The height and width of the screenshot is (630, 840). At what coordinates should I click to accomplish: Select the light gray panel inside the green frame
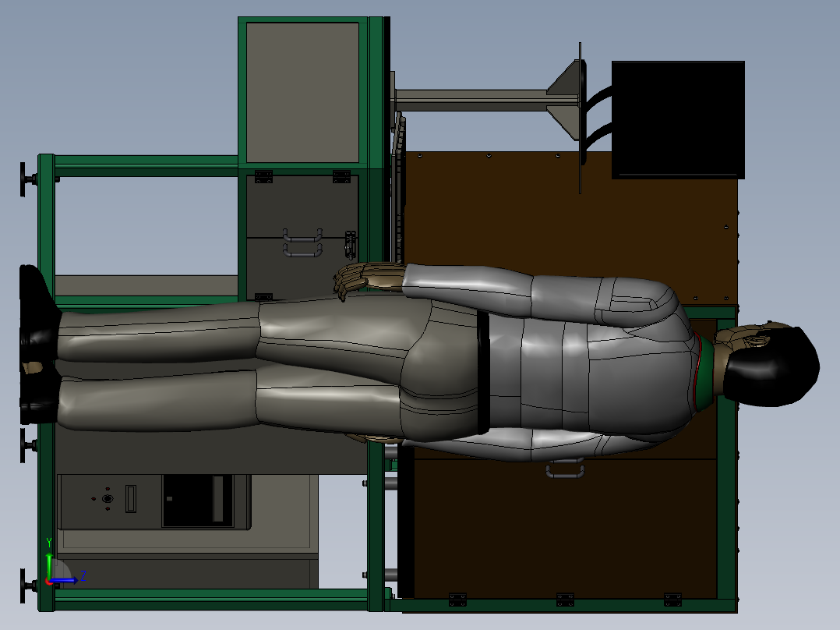click(x=302, y=92)
